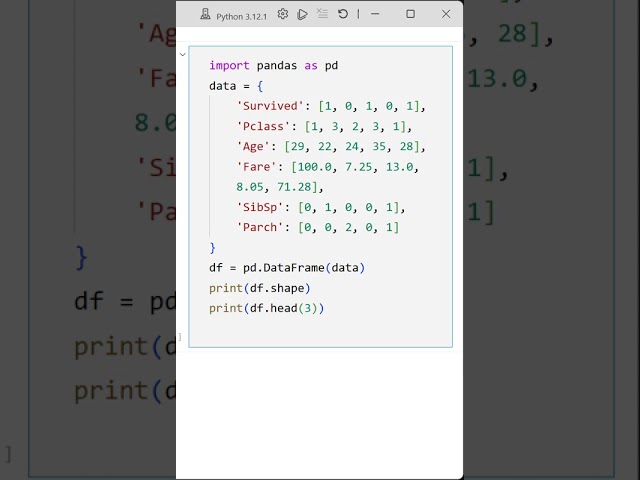Restart the Python kernel
640x480 pixels.
(343, 14)
